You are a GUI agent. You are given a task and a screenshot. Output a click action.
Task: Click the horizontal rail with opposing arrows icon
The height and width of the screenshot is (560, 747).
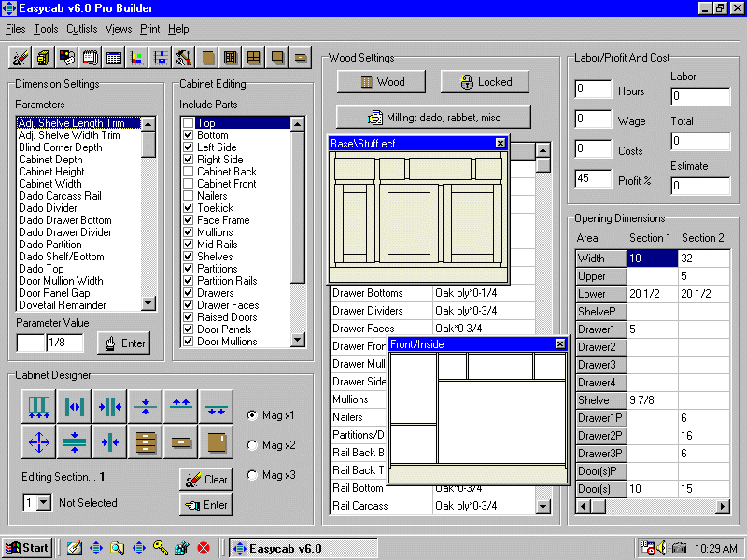146,406
